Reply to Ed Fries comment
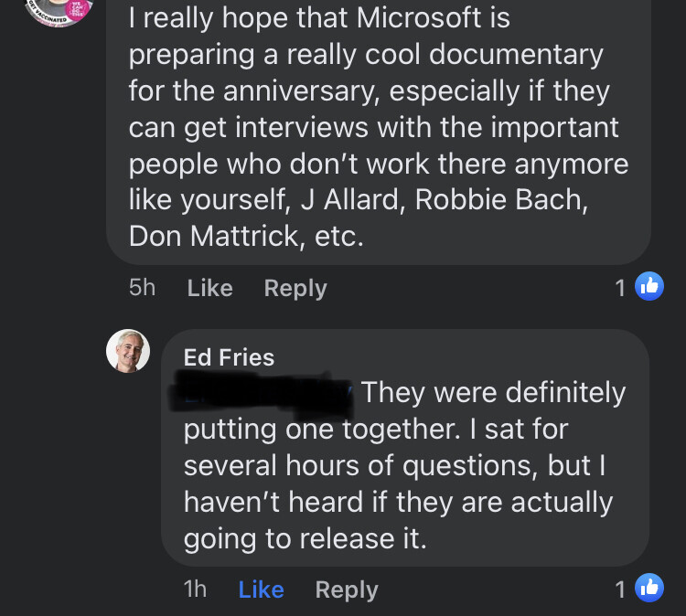 (346, 589)
